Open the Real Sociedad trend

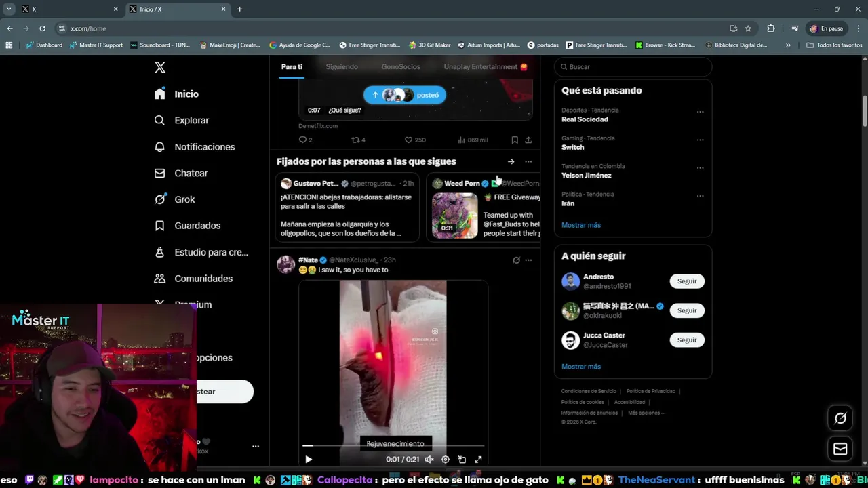[585, 119]
